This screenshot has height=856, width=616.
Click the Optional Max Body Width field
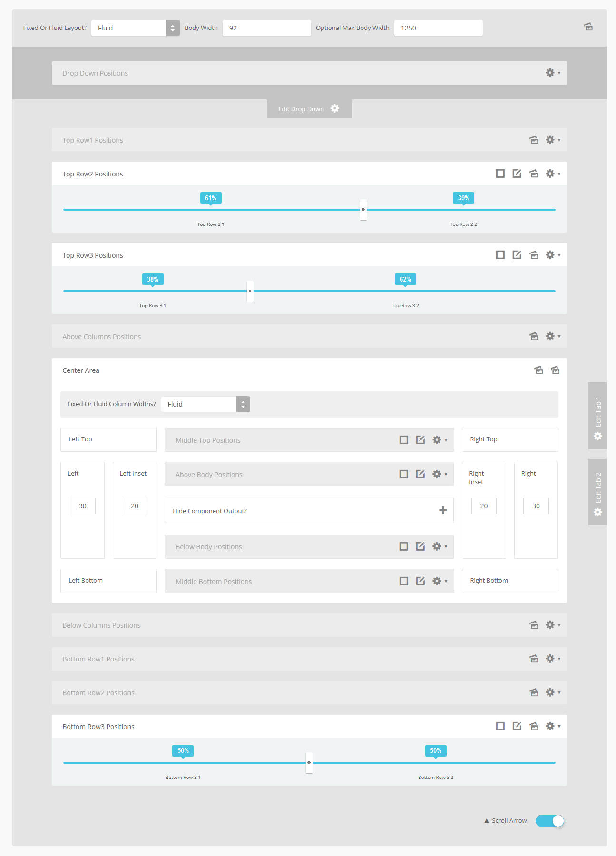pyautogui.click(x=439, y=28)
